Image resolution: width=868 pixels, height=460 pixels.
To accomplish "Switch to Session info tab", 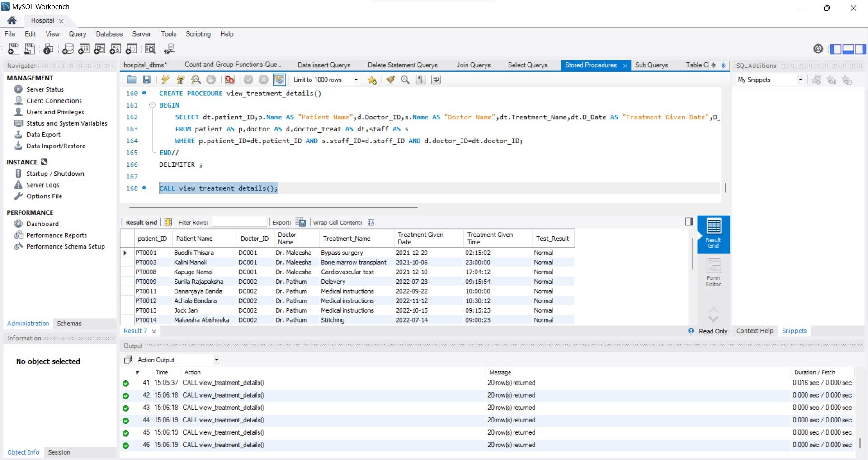I will coord(59,452).
